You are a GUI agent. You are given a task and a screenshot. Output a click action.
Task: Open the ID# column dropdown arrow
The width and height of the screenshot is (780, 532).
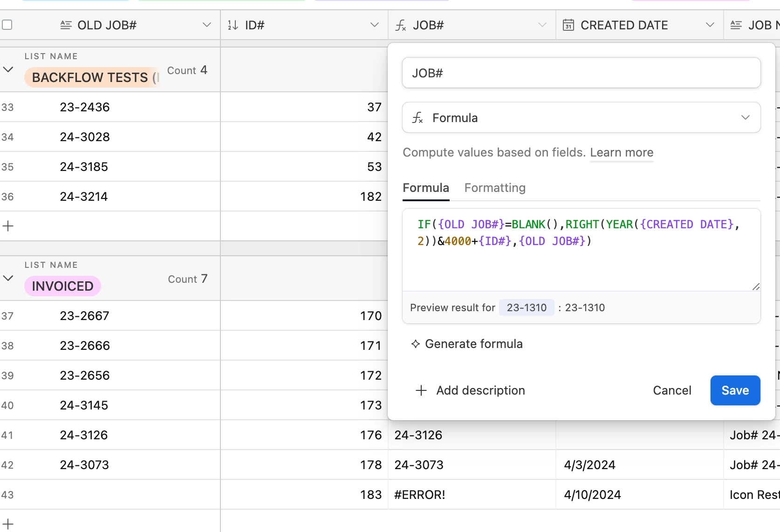point(375,25)
